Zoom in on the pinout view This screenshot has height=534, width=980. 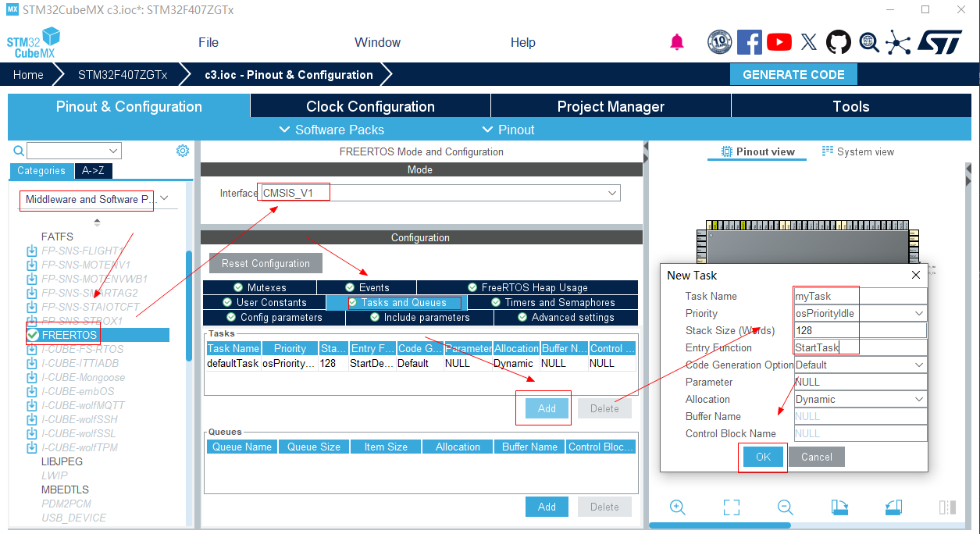click(x=678, y=507)
